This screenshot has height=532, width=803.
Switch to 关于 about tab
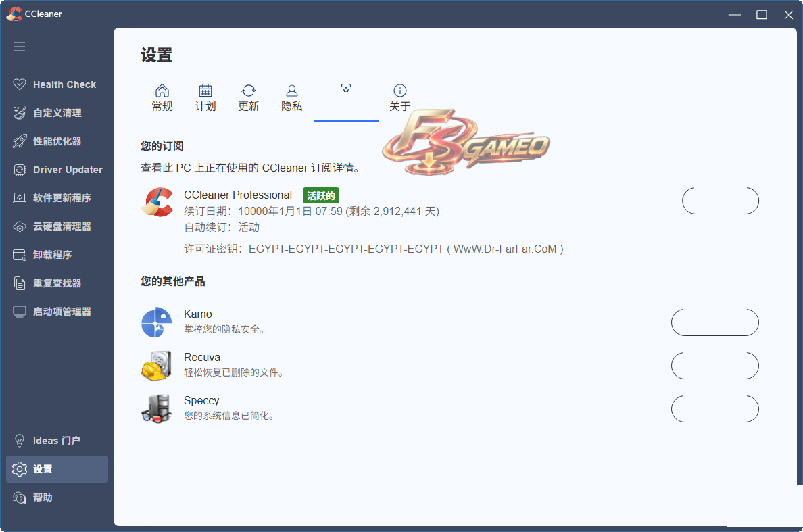[400, 98]
